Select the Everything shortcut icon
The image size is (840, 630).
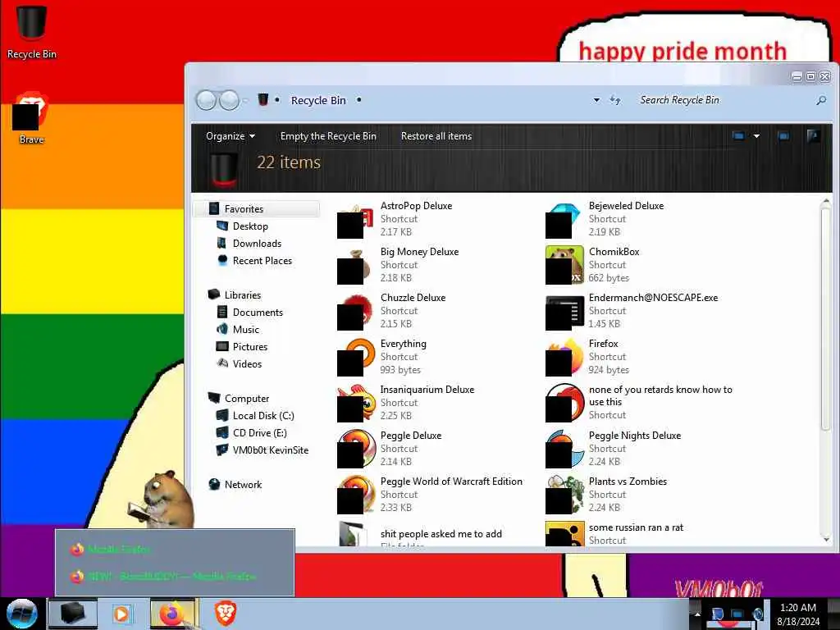(355, 358)
